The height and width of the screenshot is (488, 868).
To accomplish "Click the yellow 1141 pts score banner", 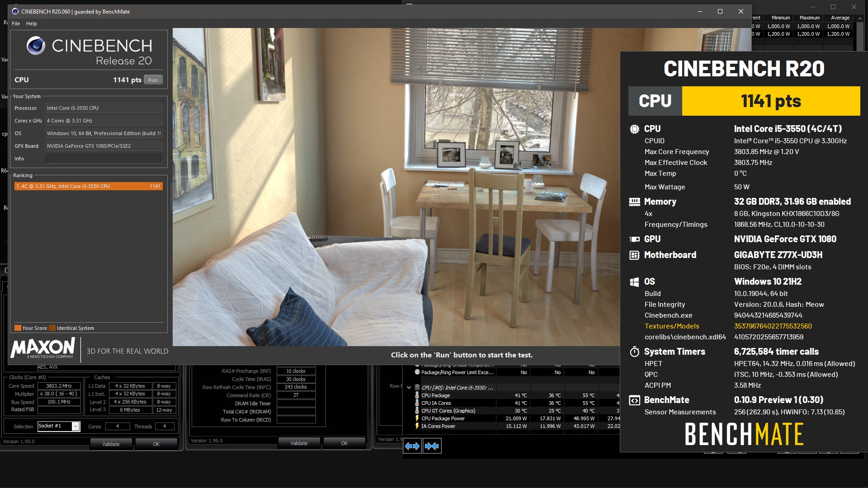I will click(771, 101).
